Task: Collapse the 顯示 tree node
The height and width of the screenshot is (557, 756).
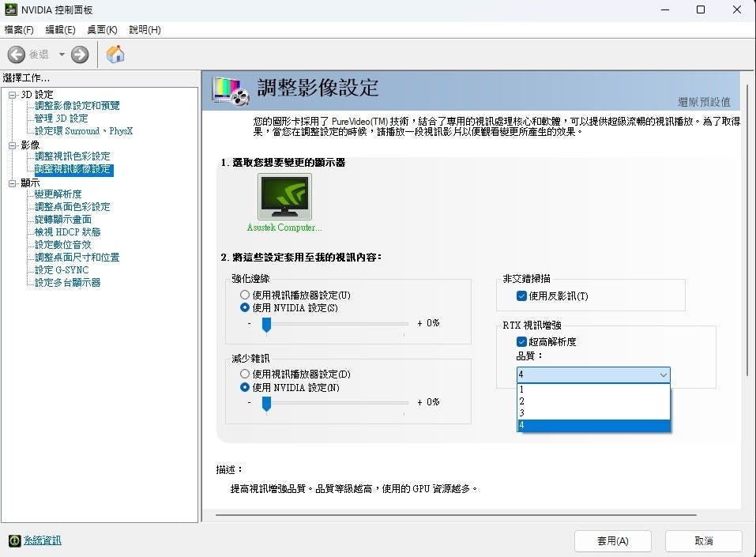Action: 13,183
